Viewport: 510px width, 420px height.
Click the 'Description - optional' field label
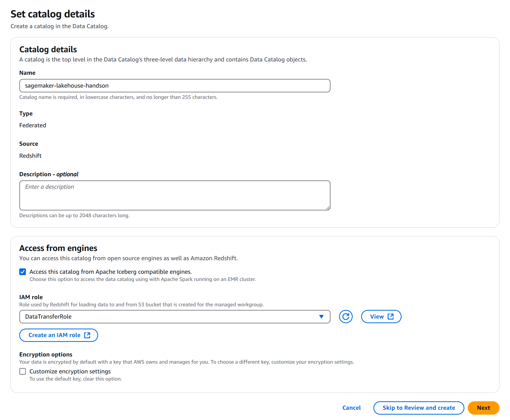coord(49,174)
